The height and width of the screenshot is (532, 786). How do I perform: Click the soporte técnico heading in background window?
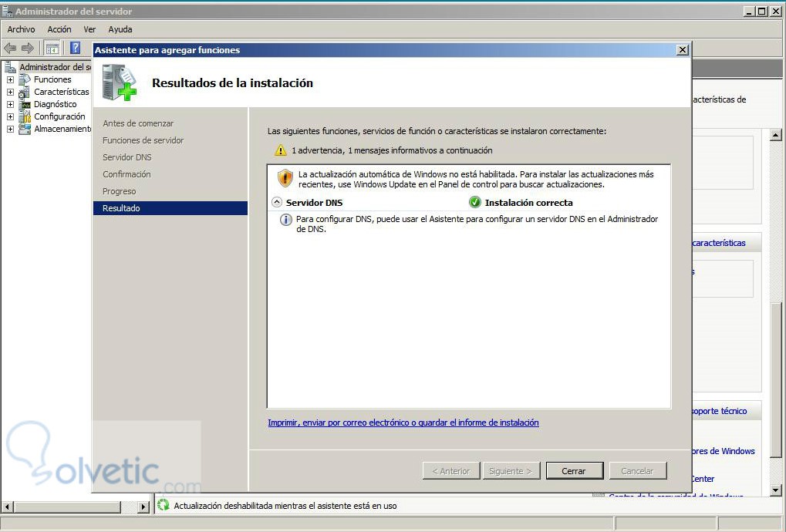(x=719, y=411)
